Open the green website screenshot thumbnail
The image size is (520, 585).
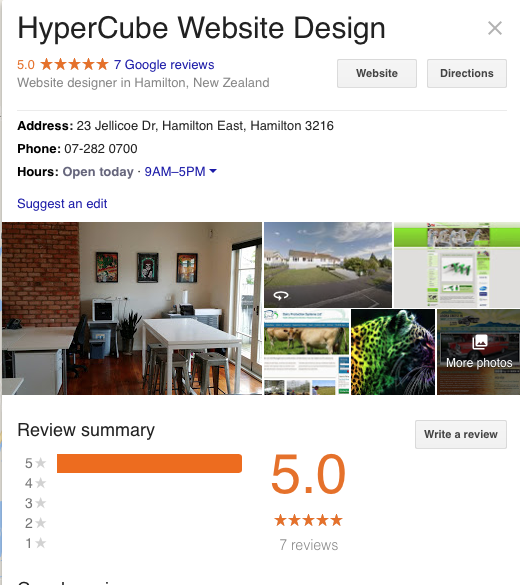(457, 265)
